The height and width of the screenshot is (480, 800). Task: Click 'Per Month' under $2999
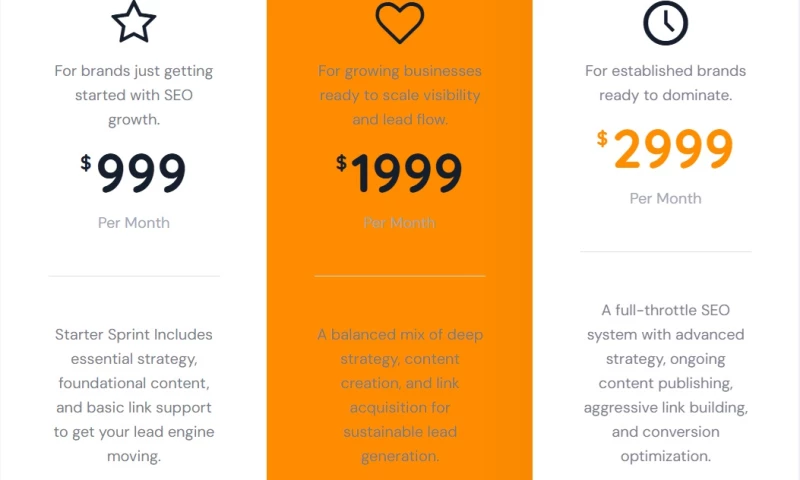666,198
